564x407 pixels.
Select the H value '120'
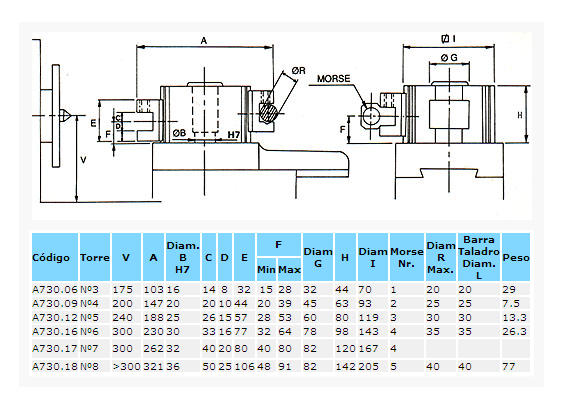(x=345, y=348)
